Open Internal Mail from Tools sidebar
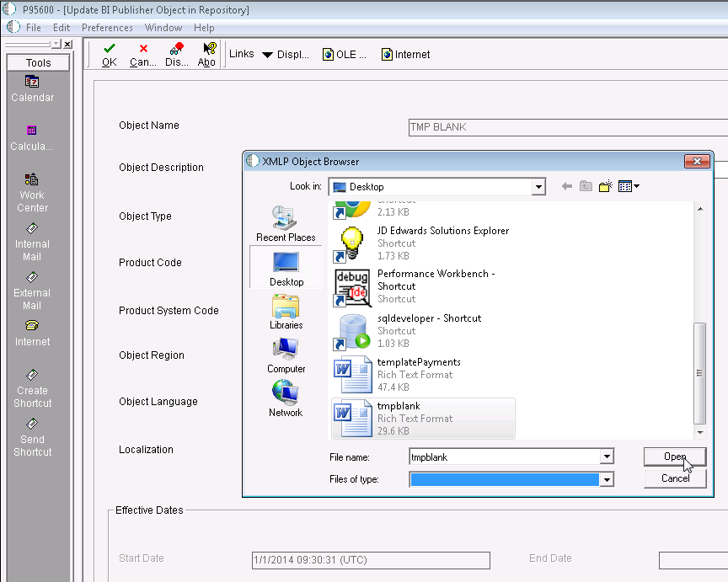Image resolution: width=728 pixels, height=582 pixels. point(32,243)
